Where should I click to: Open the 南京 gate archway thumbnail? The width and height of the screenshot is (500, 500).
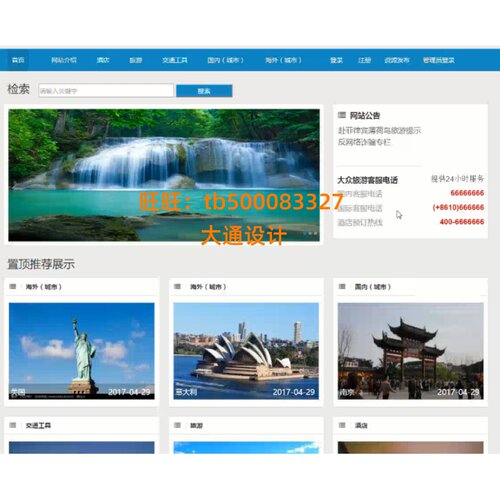coord(411,351)
